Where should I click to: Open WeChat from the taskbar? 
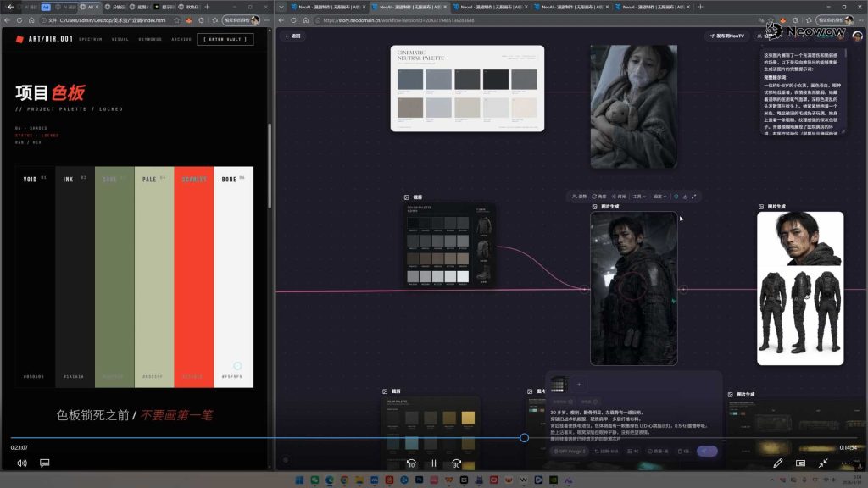click(314, 480)
